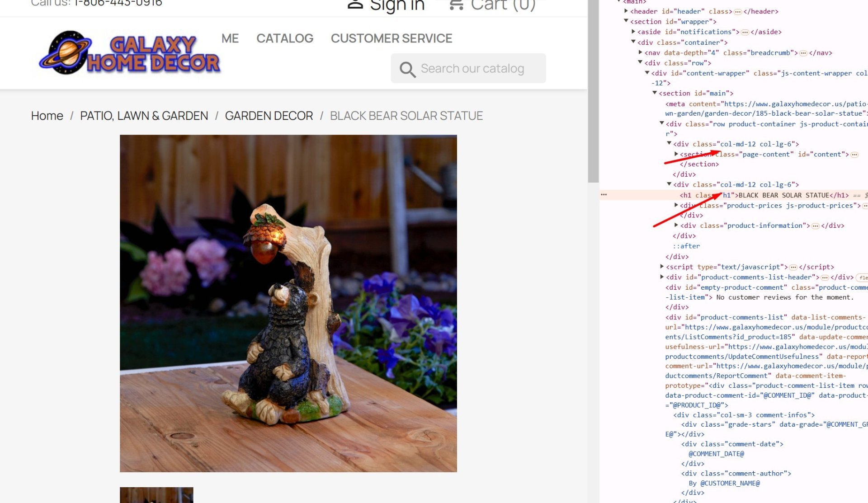Click the ellipsis badge in header node
Image resolution: width=868 pixels, height=503 pixels.
(737, 12)
